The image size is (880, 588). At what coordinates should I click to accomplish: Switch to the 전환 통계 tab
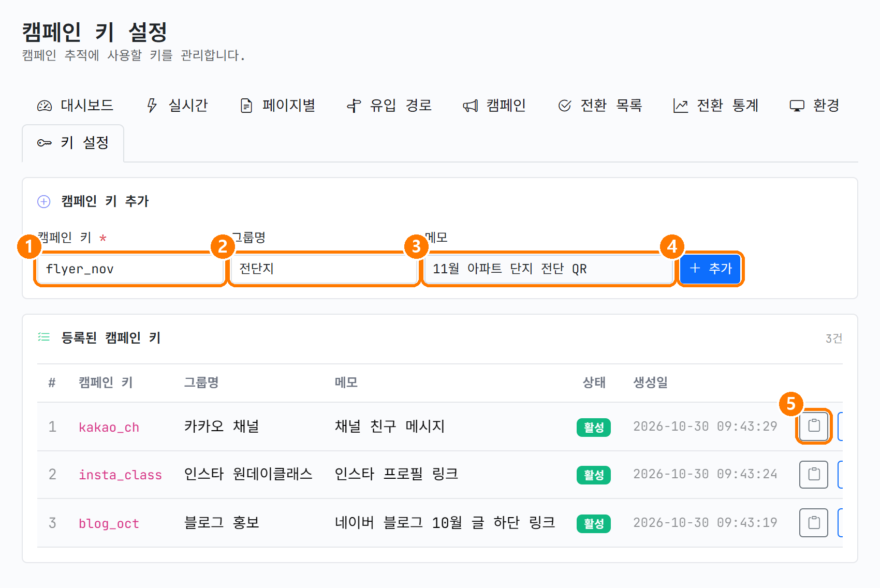[x=716, y=106]
